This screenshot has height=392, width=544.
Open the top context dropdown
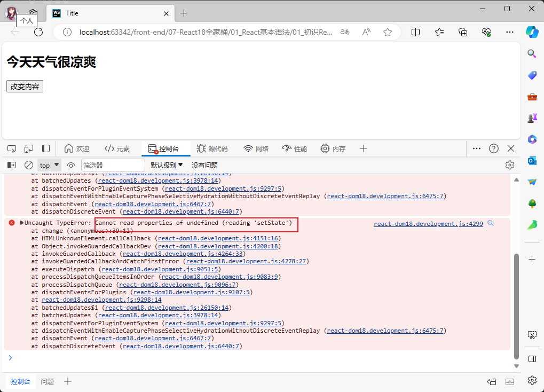(49, 165)
